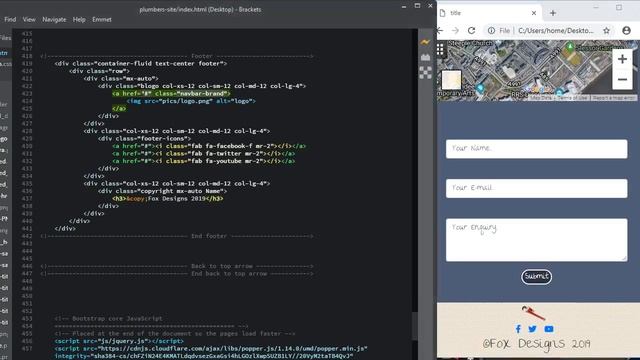This screenshot has width=640, height=360.
Task: Click the 'Back to top arrow' comment line
Action: [x=177, y=266]
